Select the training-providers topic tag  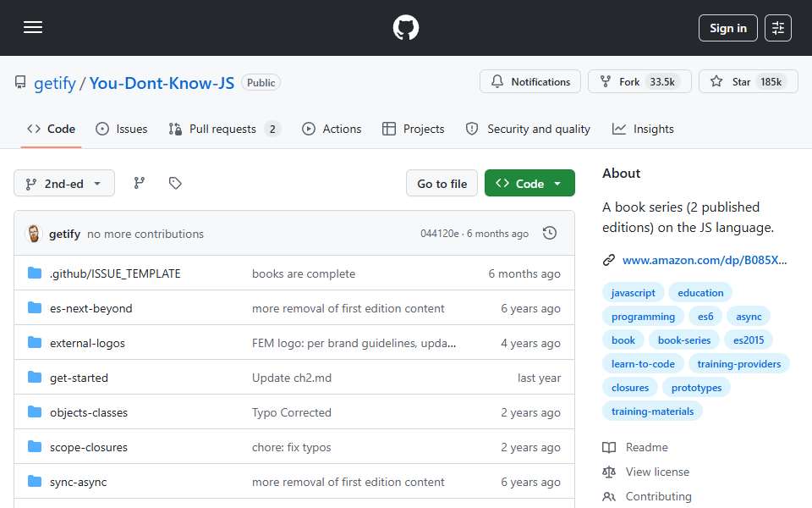click(x=739, y=364)
